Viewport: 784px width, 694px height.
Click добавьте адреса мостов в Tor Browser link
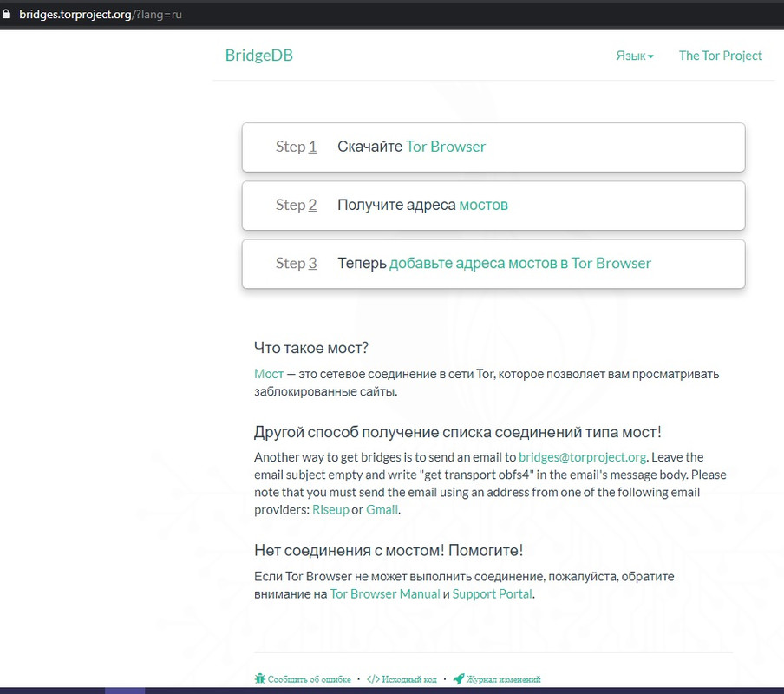tap(520, 264)
